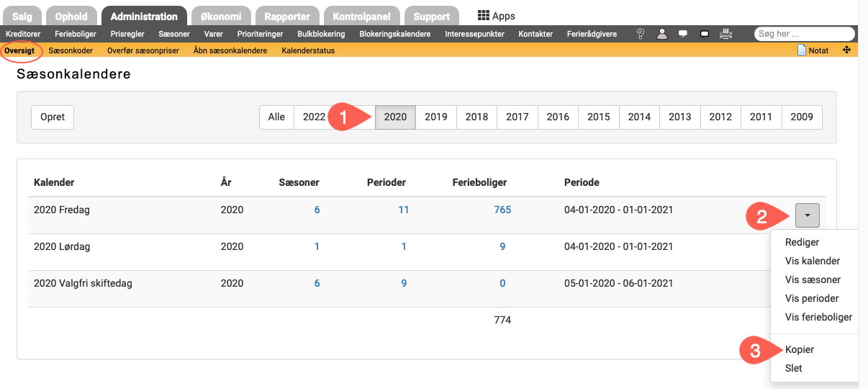This screenshot has width=868, height=389.
Task: Open Kalenderstatus submenu
Action: click(308, 50)
